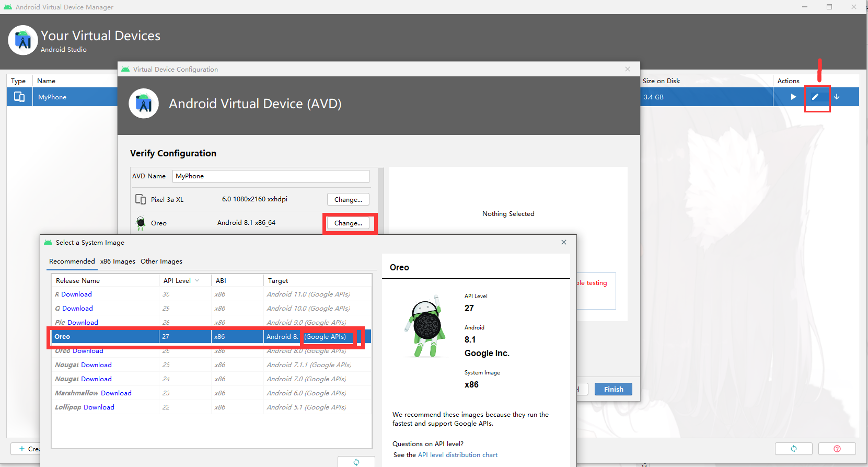The width and height of the screenshot is (868, 467).
Task: Download the Marshmallow system image
Action: 116,393
